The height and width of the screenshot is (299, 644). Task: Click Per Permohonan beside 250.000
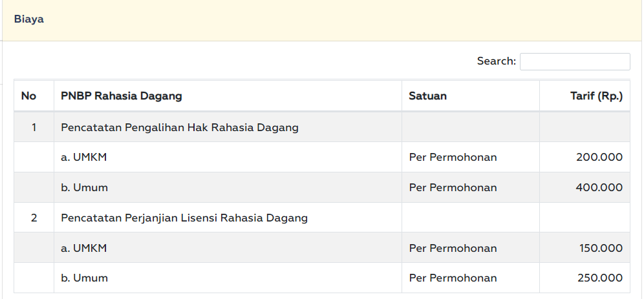453,278
